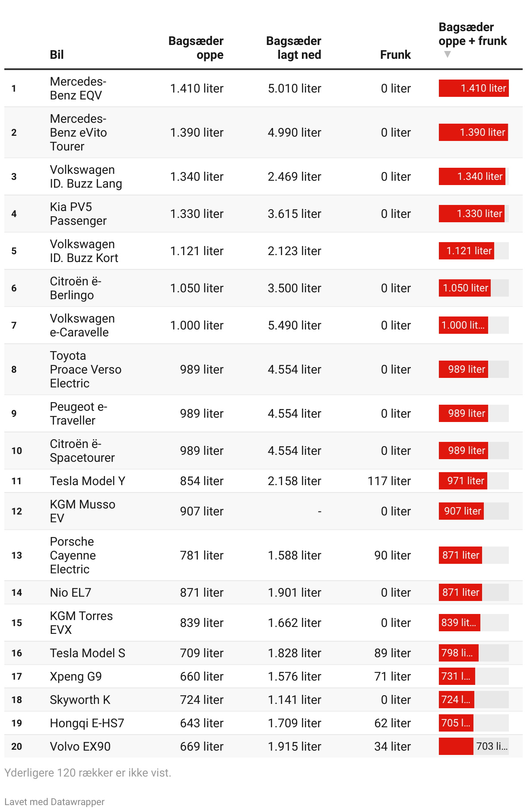This screenshot has width=527, height=812.
Task: Click the 5.490 liter value for e-Caravelle
Action: (294, 325)
